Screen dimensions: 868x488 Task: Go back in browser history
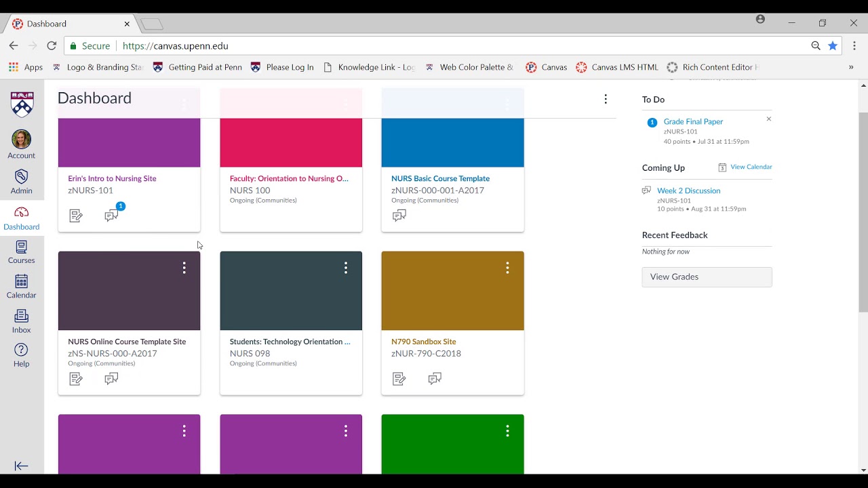[x=14, y=45]
